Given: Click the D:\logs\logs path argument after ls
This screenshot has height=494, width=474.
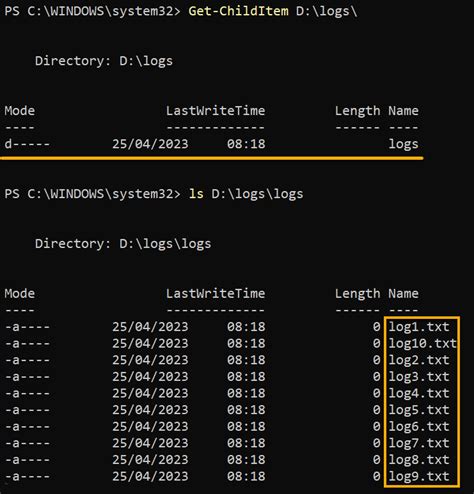Looking at the screenshot, I should (257, 194).
